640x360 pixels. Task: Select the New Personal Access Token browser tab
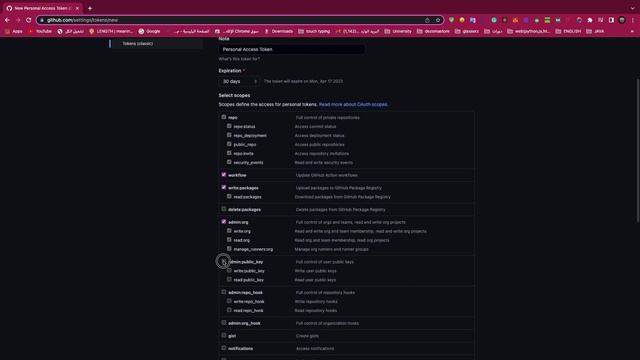tap(42, 8)
